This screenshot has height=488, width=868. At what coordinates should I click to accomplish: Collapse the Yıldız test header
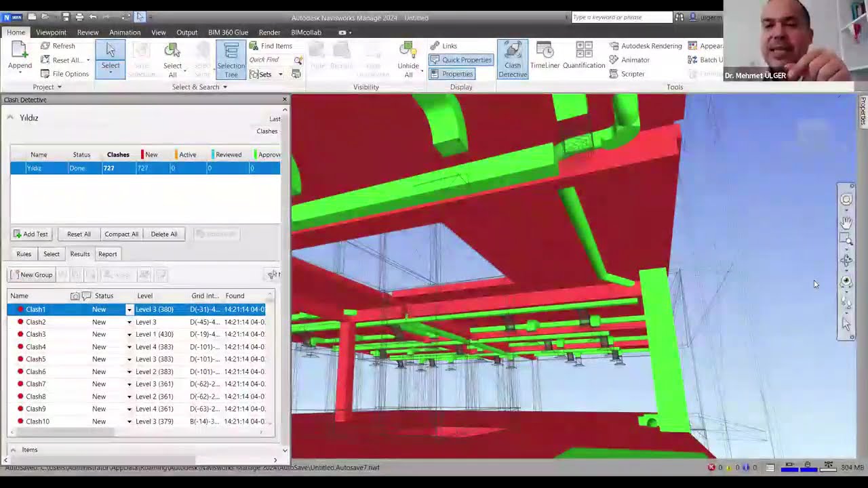pyautogui.click(x=10, y=118)
